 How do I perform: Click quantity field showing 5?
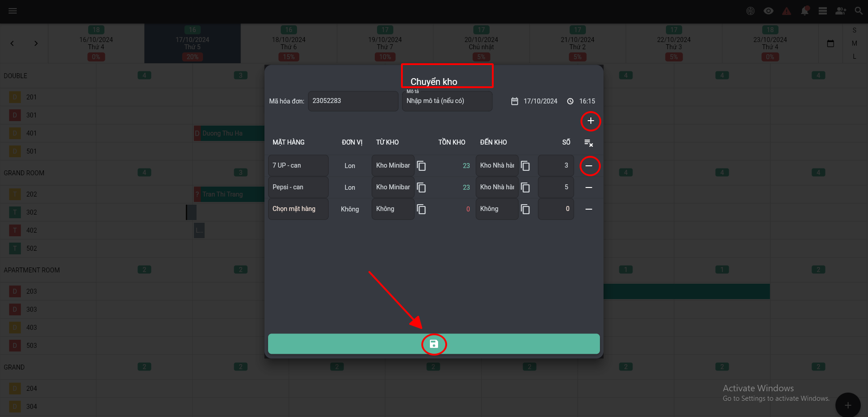click(x=556, y=187)
